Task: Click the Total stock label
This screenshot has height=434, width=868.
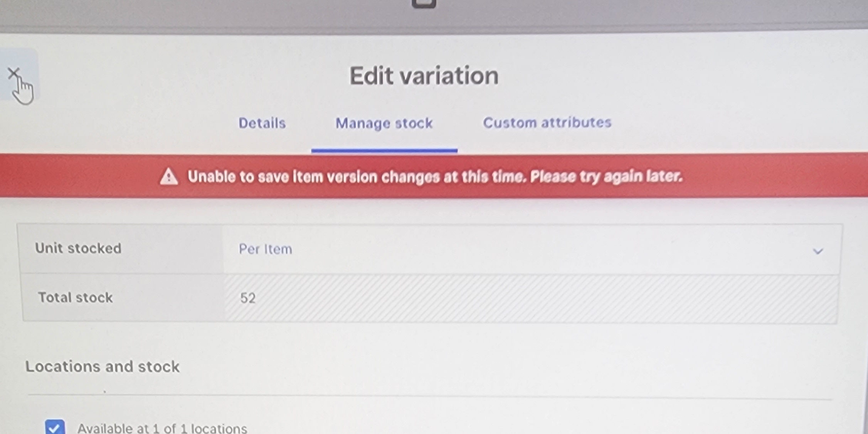Action: point(75,297)
